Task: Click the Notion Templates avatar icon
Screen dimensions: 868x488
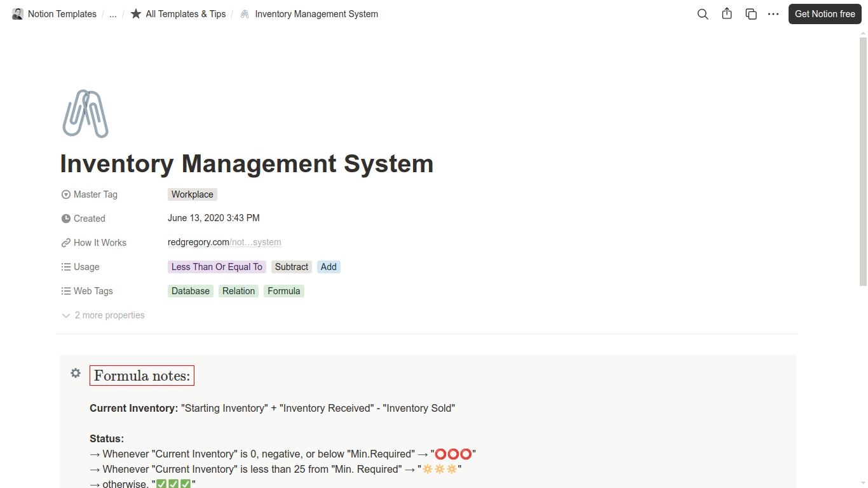Action: (x=18, y=14)
